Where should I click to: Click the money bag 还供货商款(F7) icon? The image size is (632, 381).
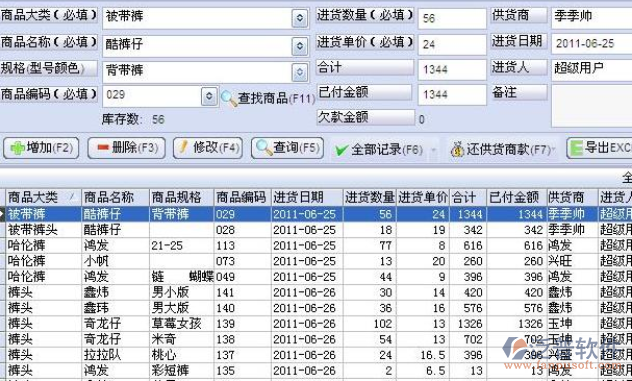tap(457, 150)
